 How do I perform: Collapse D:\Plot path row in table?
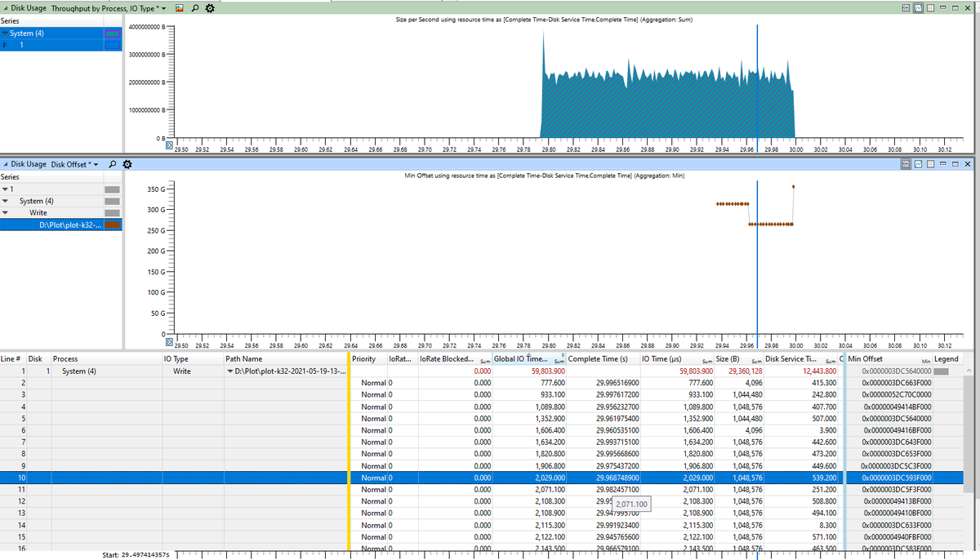(x=229, y=371)
